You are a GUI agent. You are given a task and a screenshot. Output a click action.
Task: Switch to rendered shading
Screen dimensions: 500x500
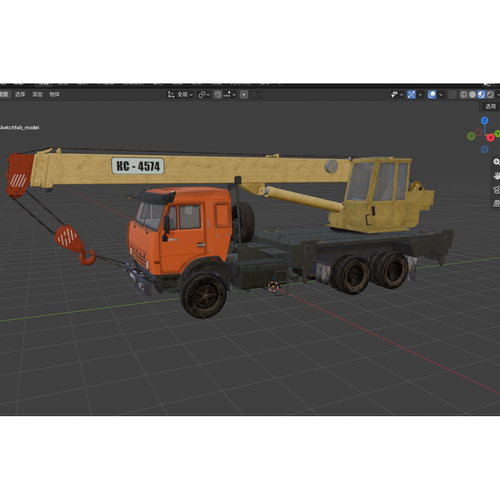click(490, 95)
